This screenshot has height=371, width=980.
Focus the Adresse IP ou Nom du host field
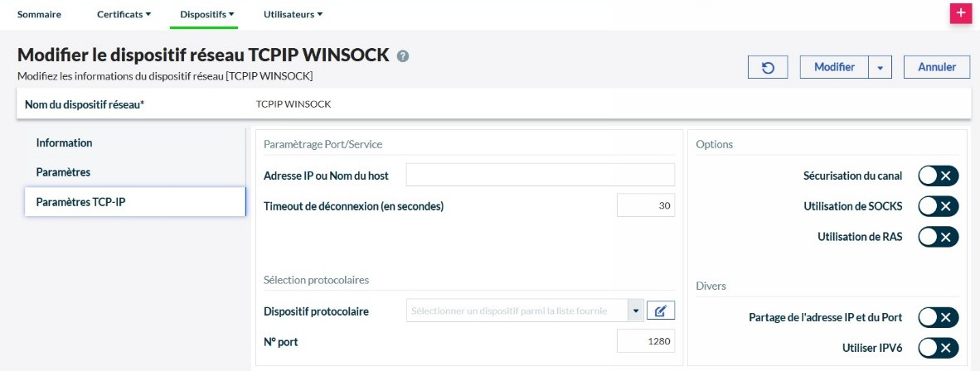[540, 175]
